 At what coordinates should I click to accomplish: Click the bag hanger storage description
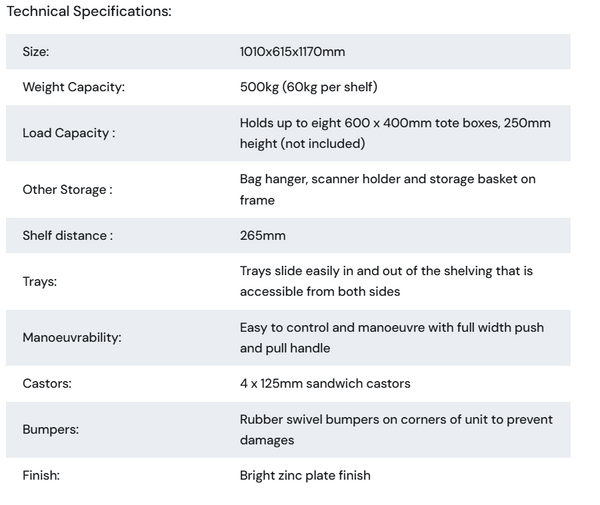tap(387, 189)
